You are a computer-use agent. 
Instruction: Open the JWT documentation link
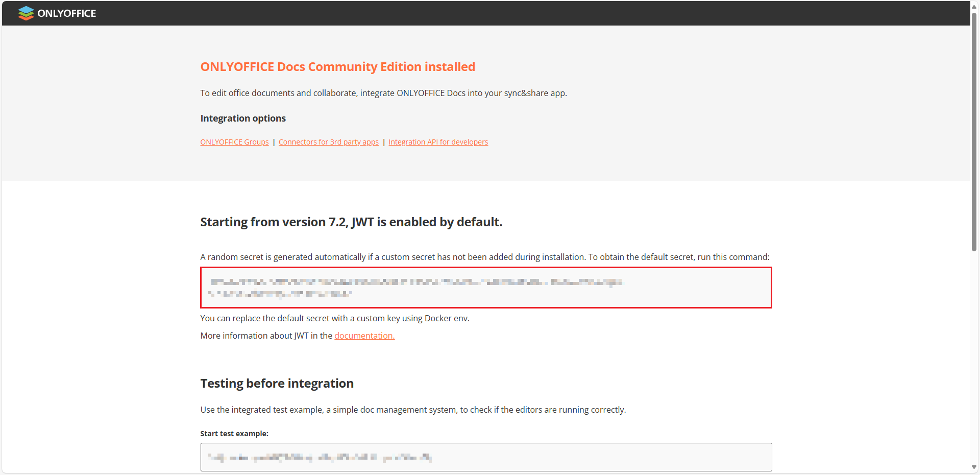click(x=364, y=336)
